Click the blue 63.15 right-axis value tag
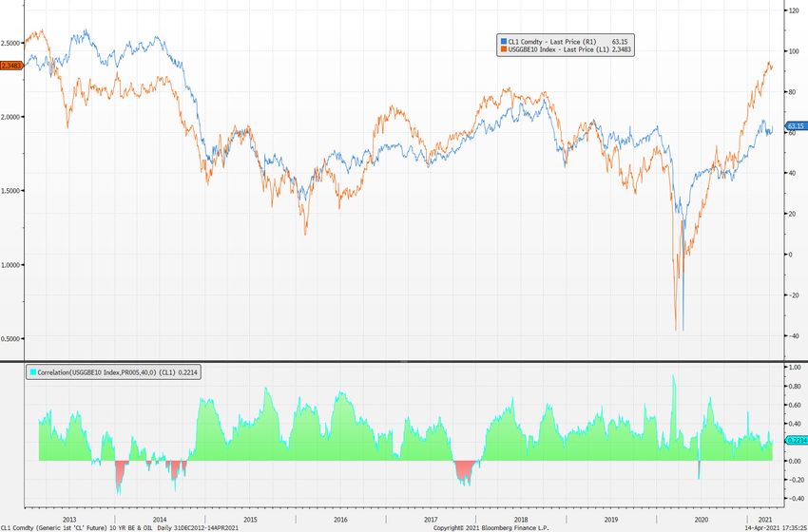The image size is (808, 532). point(796,125)
